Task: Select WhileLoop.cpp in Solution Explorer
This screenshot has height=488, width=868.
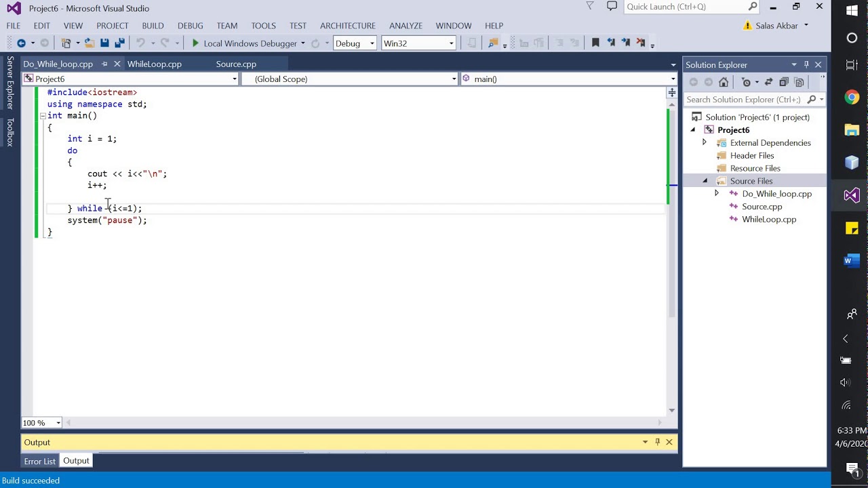Action: pyautogui.click(x=769, y=220)
